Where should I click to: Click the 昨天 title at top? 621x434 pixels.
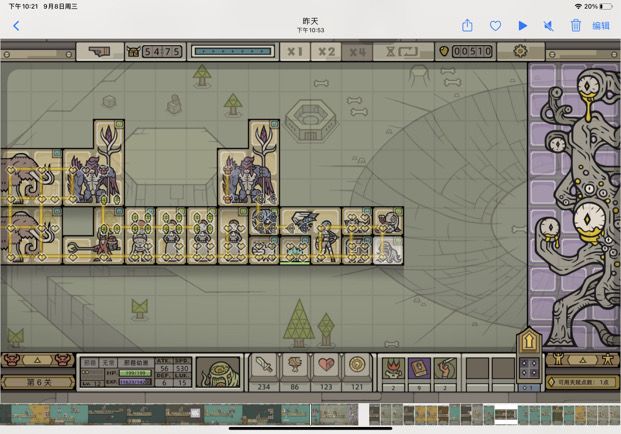pos(310,21)
